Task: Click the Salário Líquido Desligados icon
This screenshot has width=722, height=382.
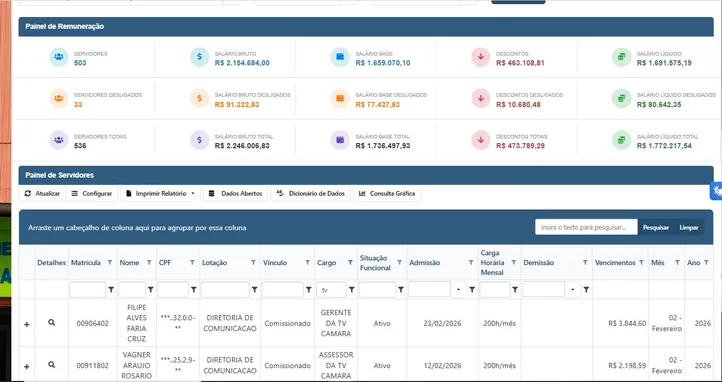Action: (622, 98)
